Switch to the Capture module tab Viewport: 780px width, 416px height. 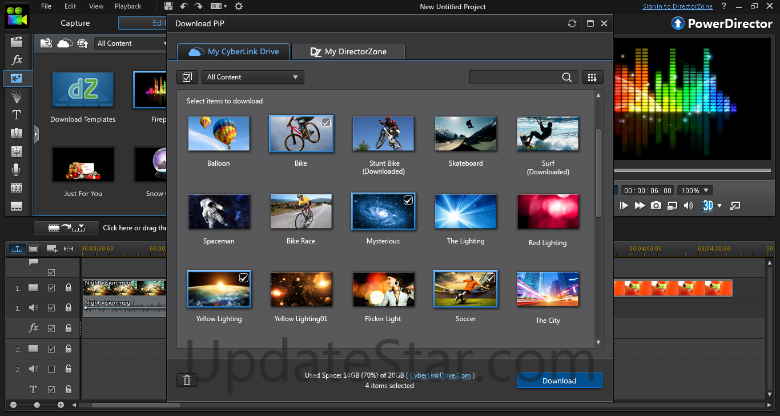pyautogui.click(x=75, y=23)
